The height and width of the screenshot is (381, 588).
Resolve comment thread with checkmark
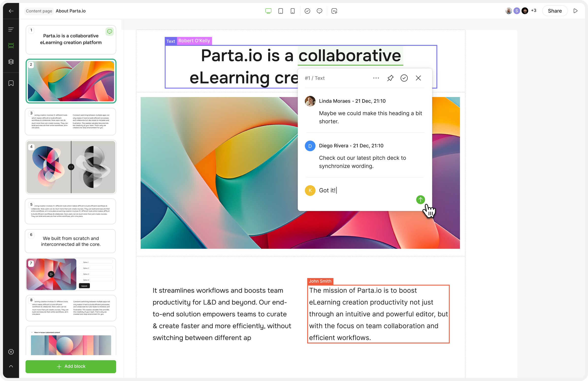(404, 78)
